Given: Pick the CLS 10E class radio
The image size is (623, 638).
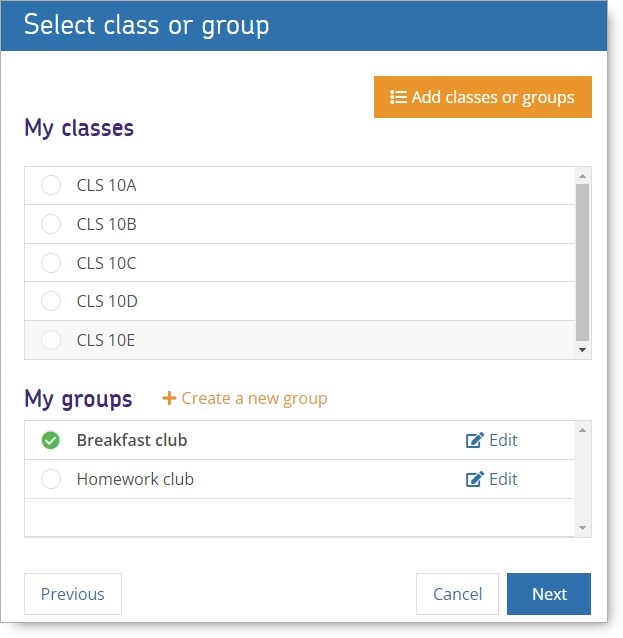Looking at the screenshot, I should [x=51, y=340].
